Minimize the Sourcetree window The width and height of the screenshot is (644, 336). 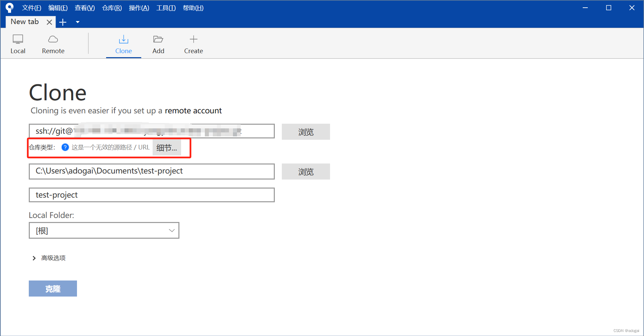pyautogui.click(x=585, y=8)
